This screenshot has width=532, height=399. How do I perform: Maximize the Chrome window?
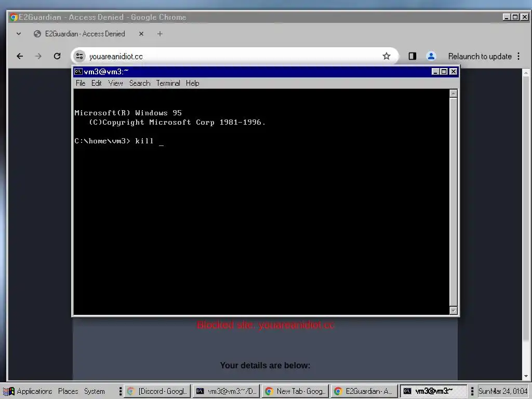click(x=515, y=17)
